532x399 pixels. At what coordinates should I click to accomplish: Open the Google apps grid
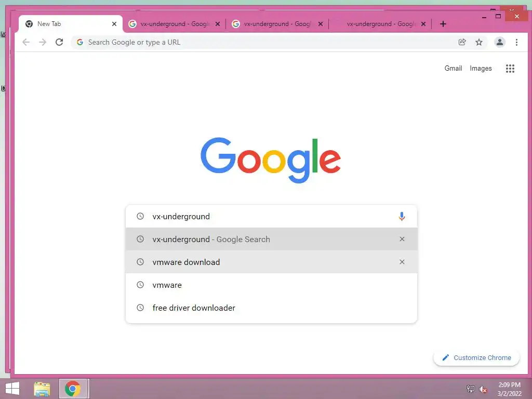(510, 69)
